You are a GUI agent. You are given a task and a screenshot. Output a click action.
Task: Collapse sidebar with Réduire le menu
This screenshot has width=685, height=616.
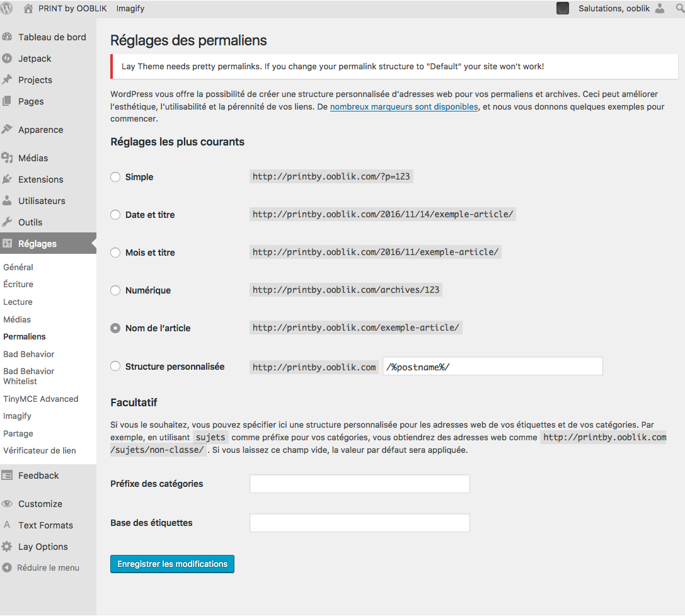point(42,568)
